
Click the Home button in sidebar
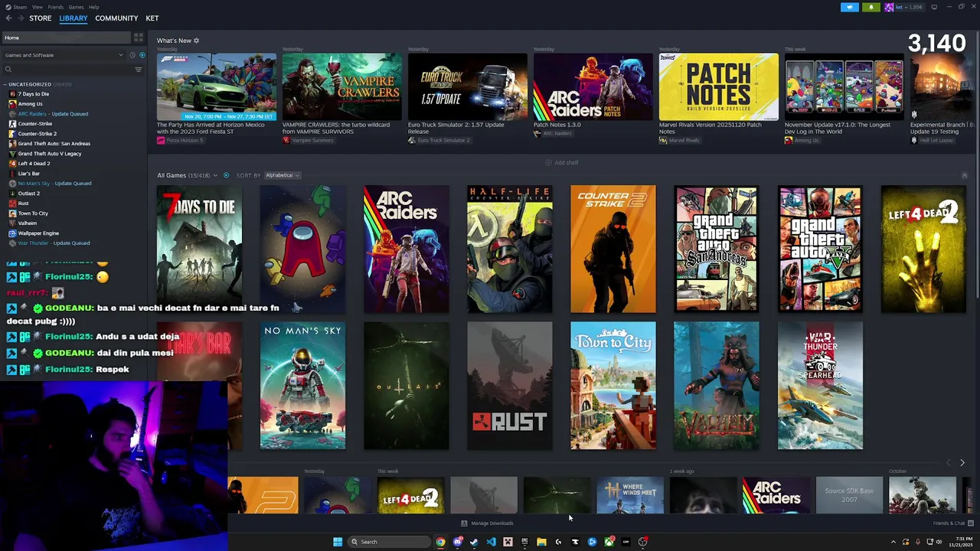pos(66,37)
